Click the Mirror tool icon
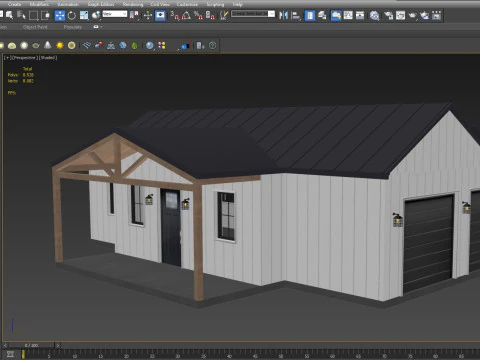 [283, 15]
